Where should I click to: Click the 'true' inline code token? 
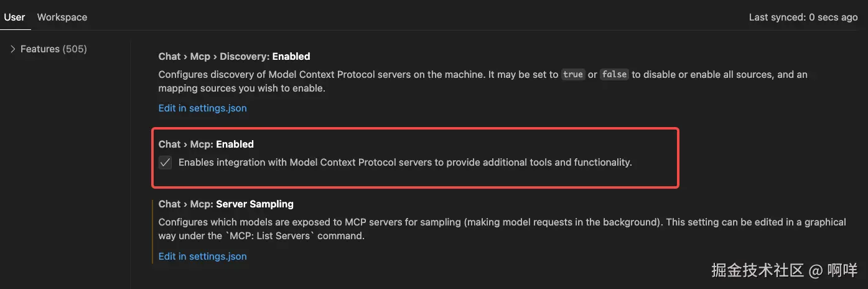572,74
